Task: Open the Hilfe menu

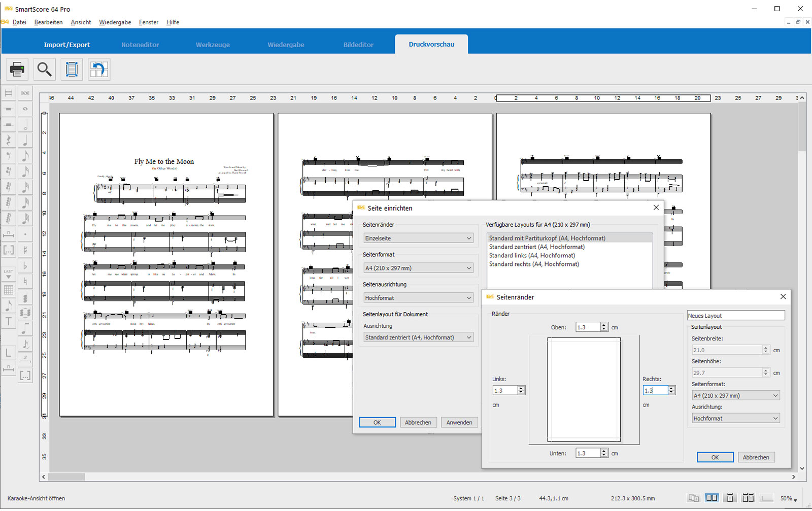Action: pyautogui.click(x=173, y=22)
